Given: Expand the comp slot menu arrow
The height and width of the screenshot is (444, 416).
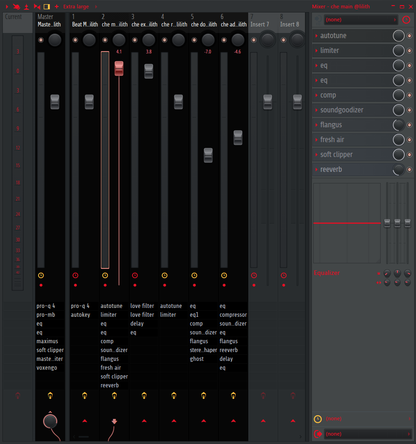Looking at the screenshot, I should (316, 95).
